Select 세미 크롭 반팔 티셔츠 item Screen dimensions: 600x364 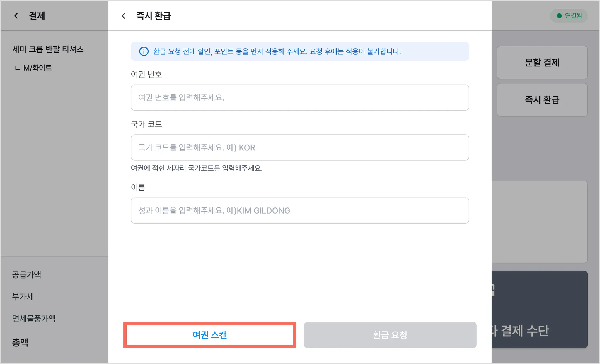[x=48, y=49]
